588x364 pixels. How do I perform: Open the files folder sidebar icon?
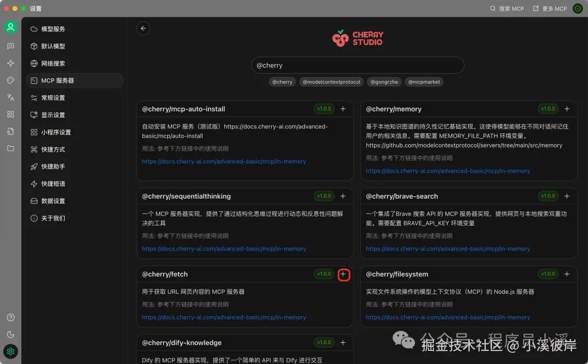[x=10, y=149]
